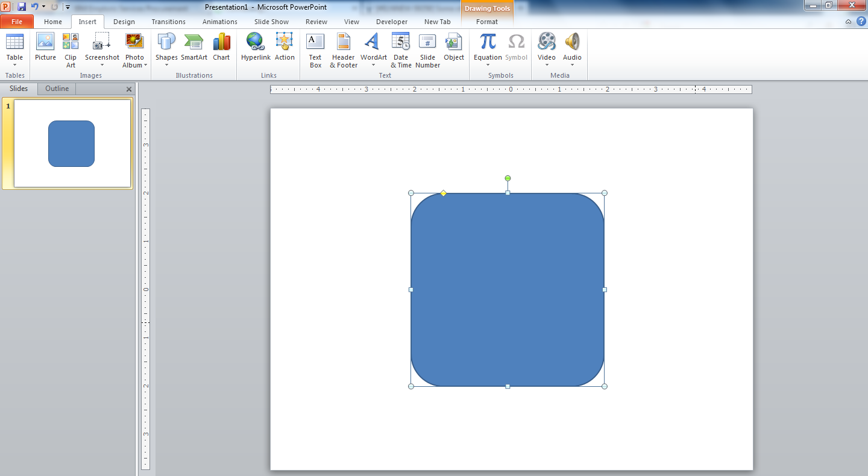
Task: Switch to the Animations tab
Action: [220, 22]
